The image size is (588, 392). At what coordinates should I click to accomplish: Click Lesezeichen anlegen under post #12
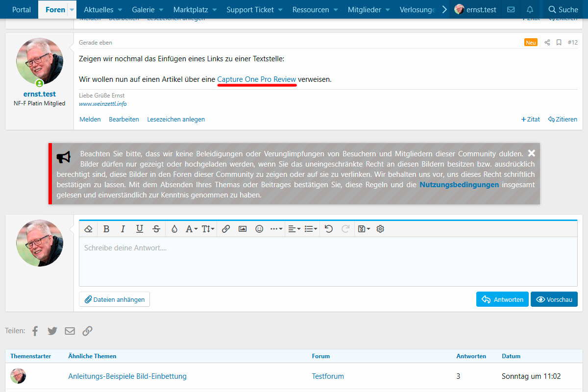(176, 119)
